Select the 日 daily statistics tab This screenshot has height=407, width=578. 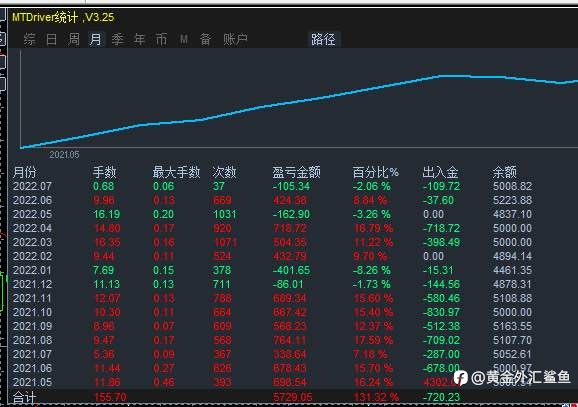pyautogui.click(x=52, y=39)
